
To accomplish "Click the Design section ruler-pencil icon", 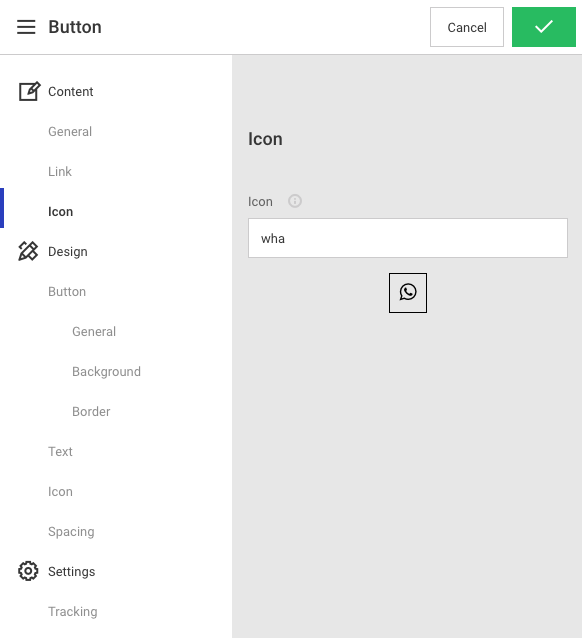I will click(28, 251).
